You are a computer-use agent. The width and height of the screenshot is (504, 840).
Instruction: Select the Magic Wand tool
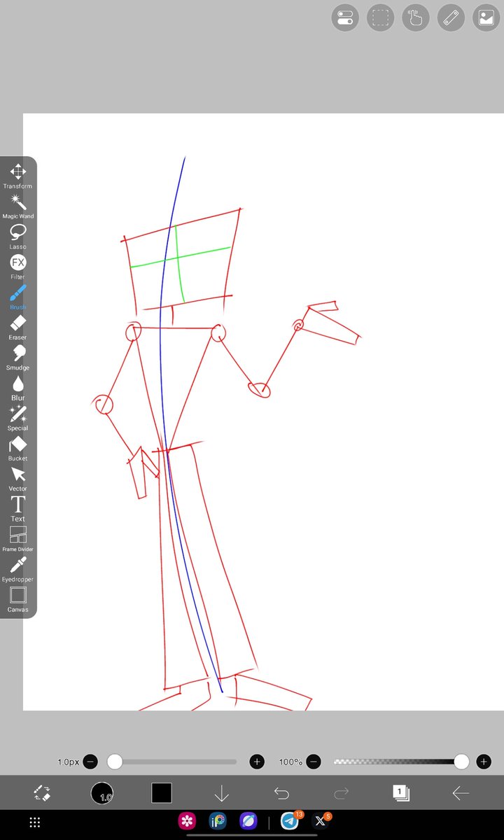(x=17, y=206)
